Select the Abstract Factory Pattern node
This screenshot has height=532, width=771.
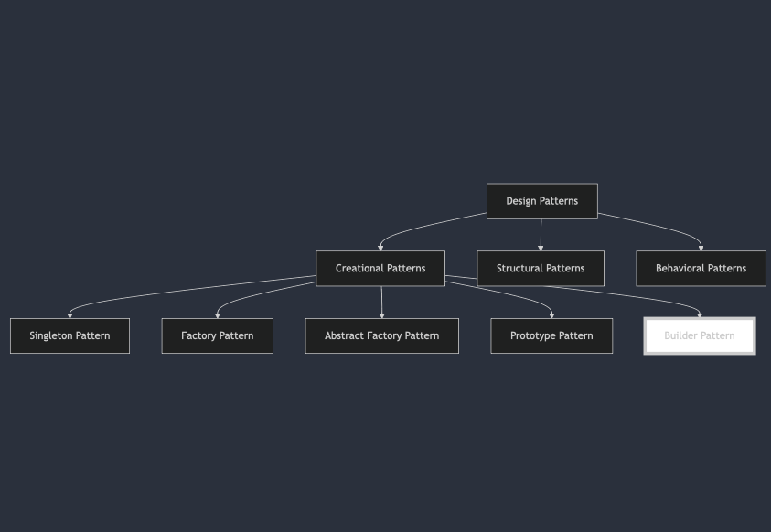(381, 335)
